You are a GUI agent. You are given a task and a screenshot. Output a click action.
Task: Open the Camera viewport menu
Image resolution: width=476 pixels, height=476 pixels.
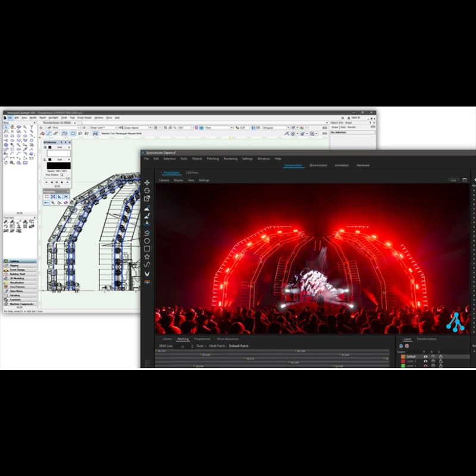tap(164, 180)
